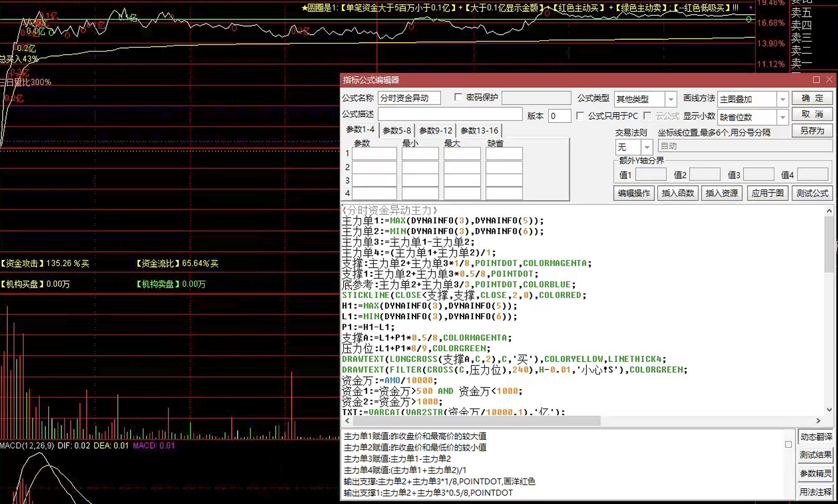Switch to 参数1-4 tab
Viewport: 838px width, 504px height.
click(360, 130)
